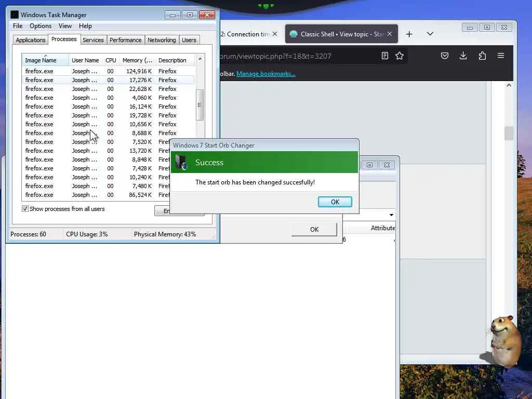Select firefox.exe row using 10,656 K
This screenshot has height=399, width=532.
click(x=108, y=124)
